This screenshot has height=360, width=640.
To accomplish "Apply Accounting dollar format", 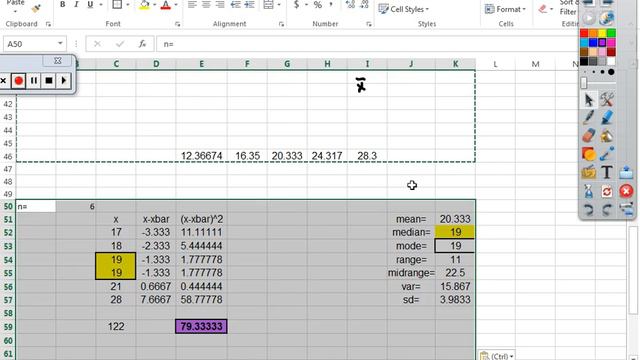I will 296,4.
